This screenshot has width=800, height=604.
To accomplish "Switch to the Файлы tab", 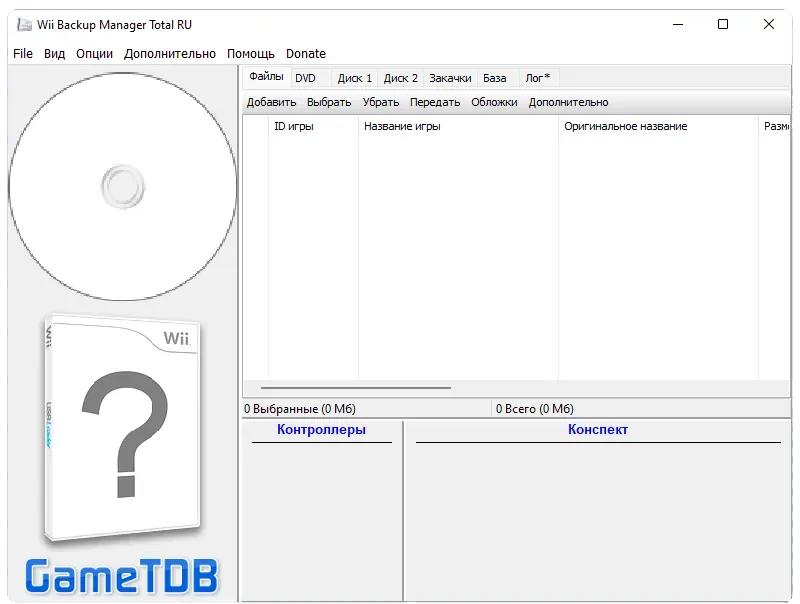I will pyautogui.click(x=266, y=77).
